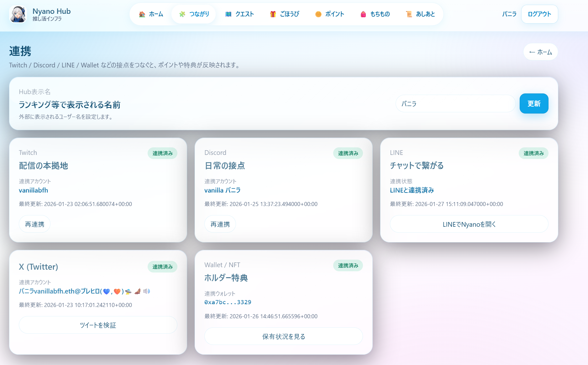Verify tweets via ツイートを検証
Viewport: 588px width, 365px height.
pyautogui.click(x=98, y=325)
